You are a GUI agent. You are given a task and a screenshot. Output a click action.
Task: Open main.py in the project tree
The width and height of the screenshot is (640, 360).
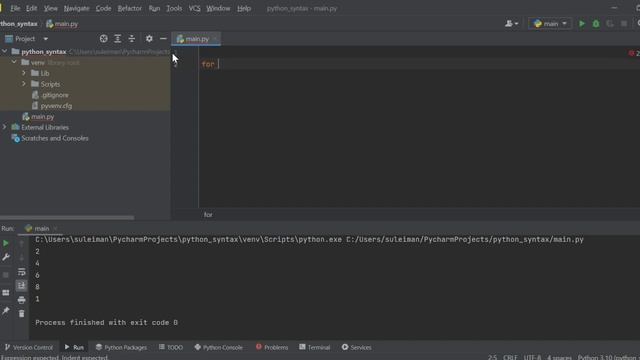38,117
